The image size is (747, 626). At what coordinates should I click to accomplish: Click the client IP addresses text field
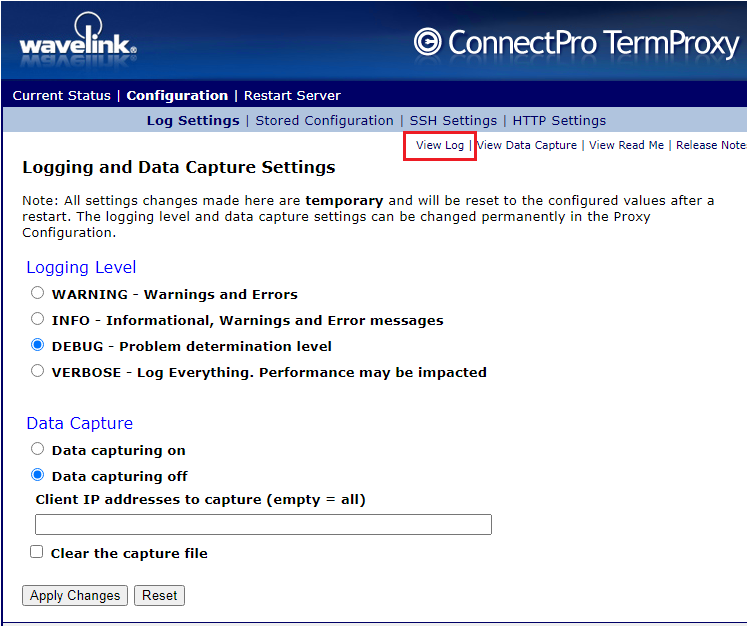(263, 525)
